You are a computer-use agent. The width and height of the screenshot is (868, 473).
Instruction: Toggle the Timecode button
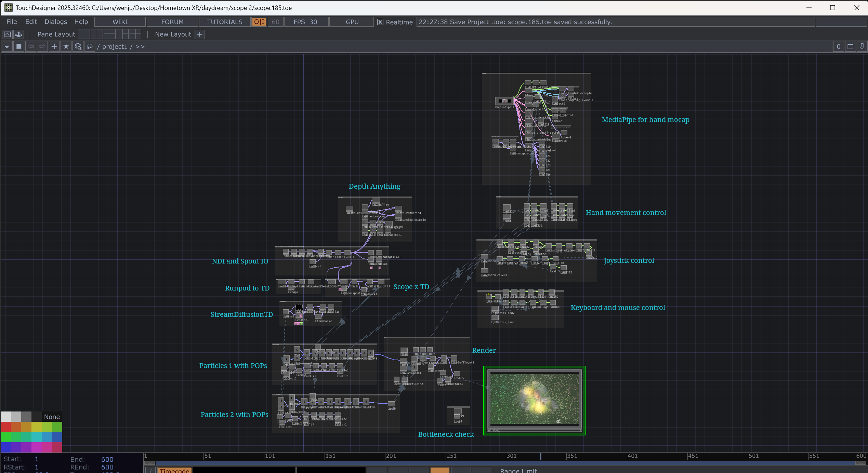point(174,470)
